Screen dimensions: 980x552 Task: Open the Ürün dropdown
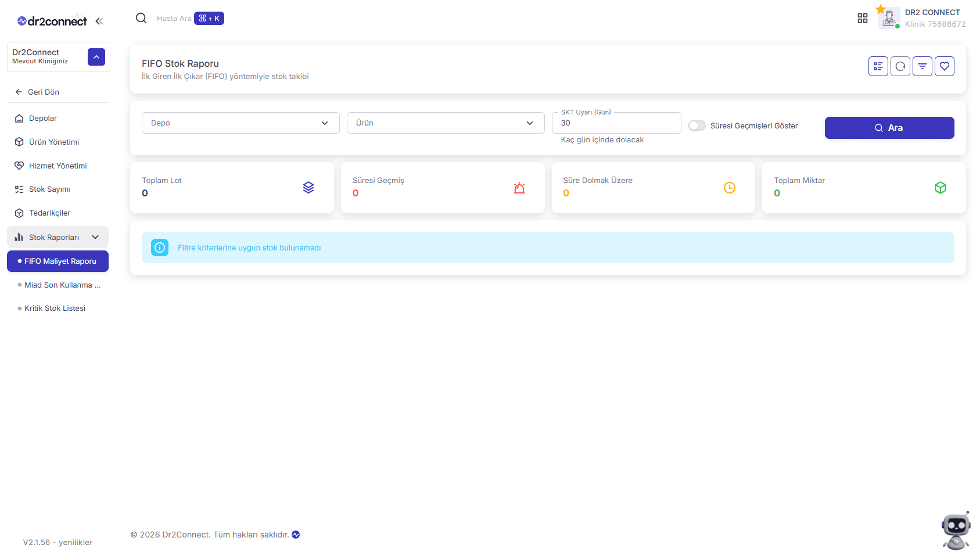446,123
